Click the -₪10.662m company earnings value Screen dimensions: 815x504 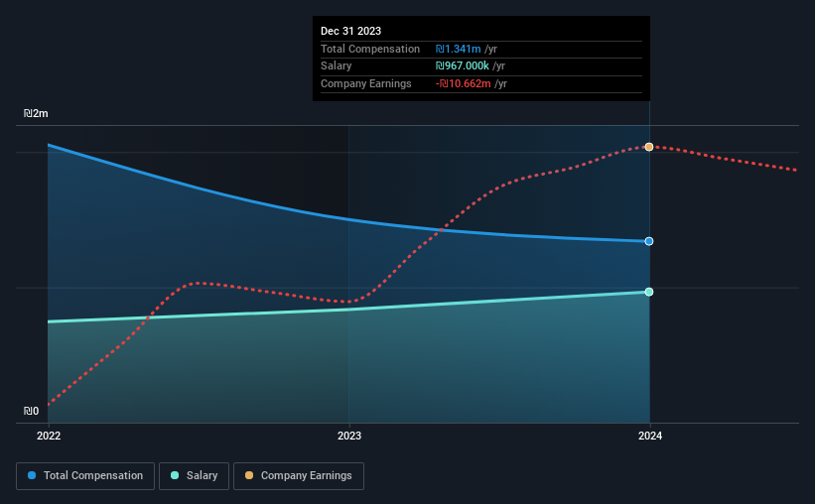pos(464,83)
